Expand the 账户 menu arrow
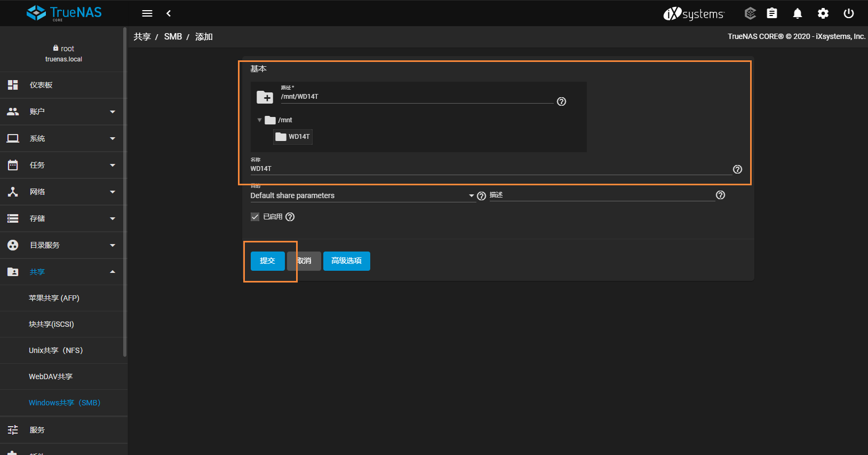868x455 pixels. tap(113, 112)
